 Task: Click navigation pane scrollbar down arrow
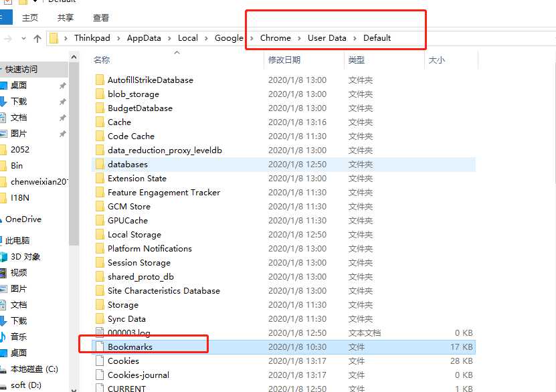click(74, 389)
